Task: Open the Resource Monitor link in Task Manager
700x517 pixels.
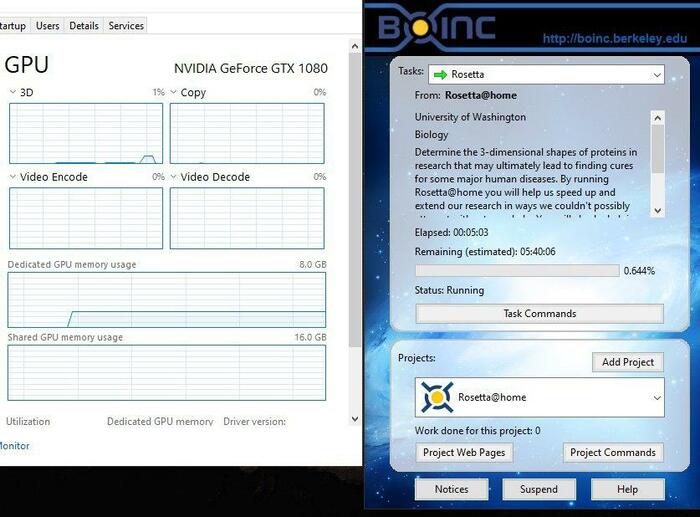Action: [x=15, y=446]
